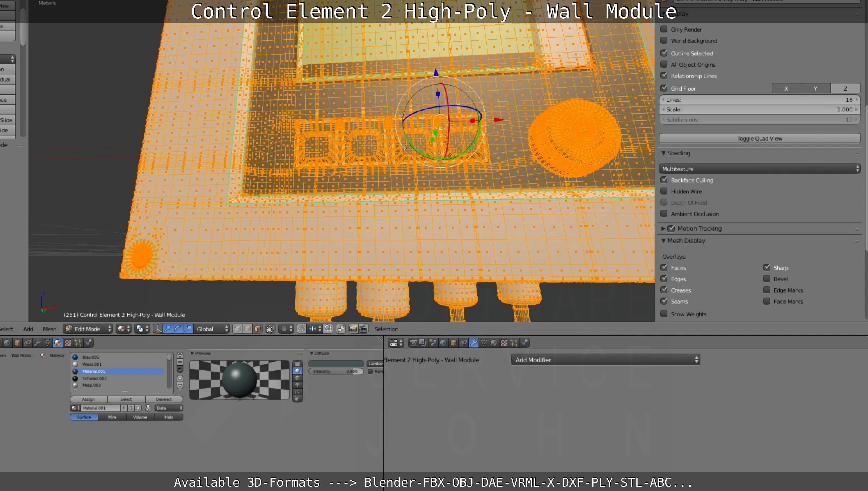868x491 pixels.
Task: Click the Toggle Quad View button
Action: [759, 138]
